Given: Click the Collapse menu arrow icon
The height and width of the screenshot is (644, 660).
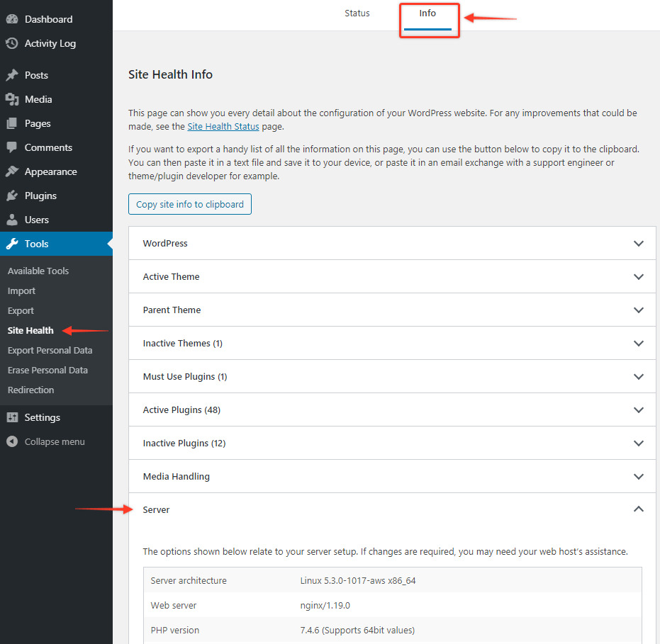Looking at the screenshot, I should click(x=12, y=441).
